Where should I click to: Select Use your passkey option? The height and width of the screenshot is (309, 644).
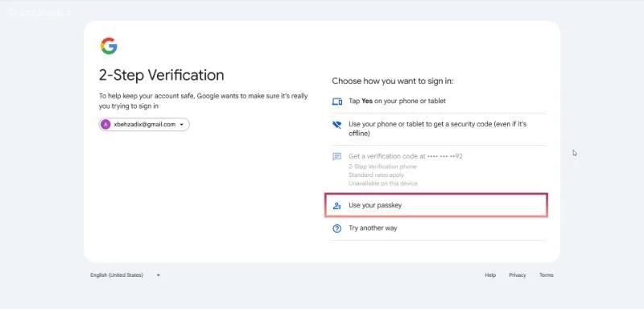[x=436, y=205]
